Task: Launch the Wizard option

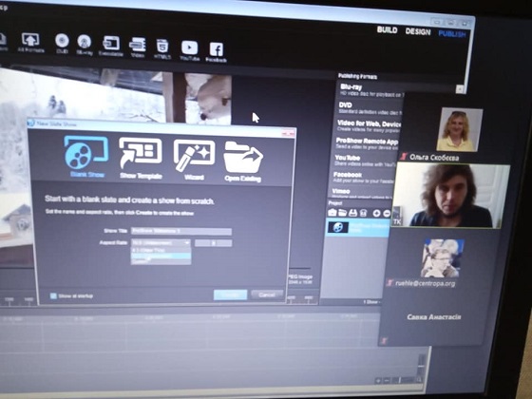Action: 194,160
